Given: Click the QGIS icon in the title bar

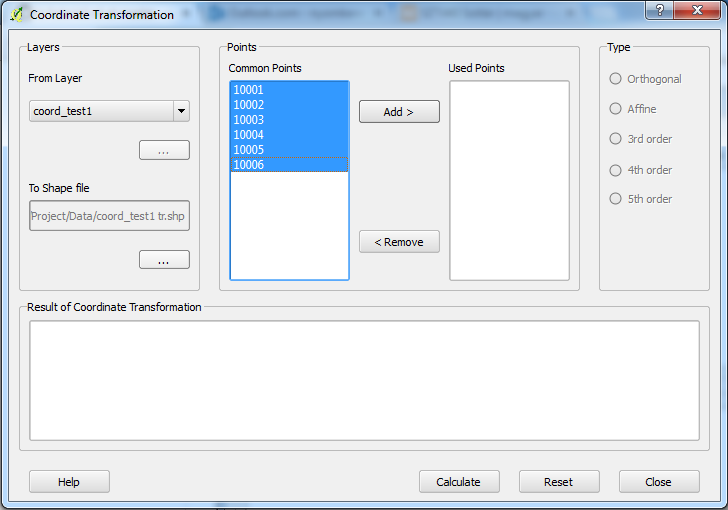Looking at the screenshot, I should [x=16, y=15].
